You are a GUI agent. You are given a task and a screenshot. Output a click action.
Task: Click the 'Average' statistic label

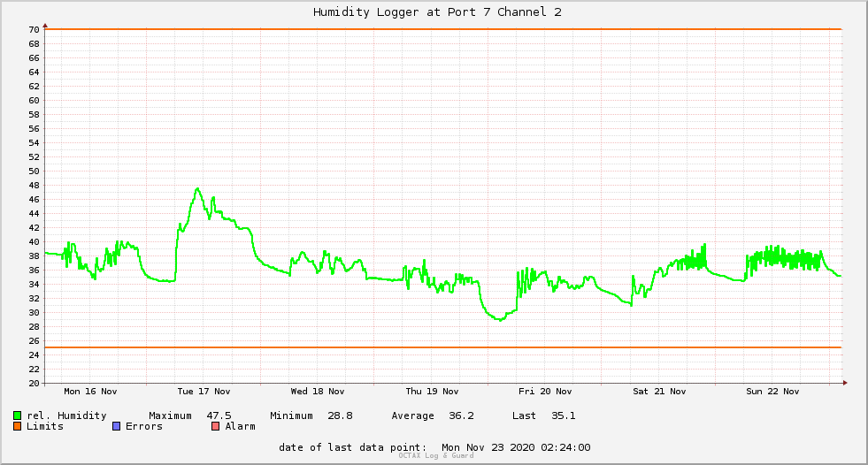click(x=412, y=415)
